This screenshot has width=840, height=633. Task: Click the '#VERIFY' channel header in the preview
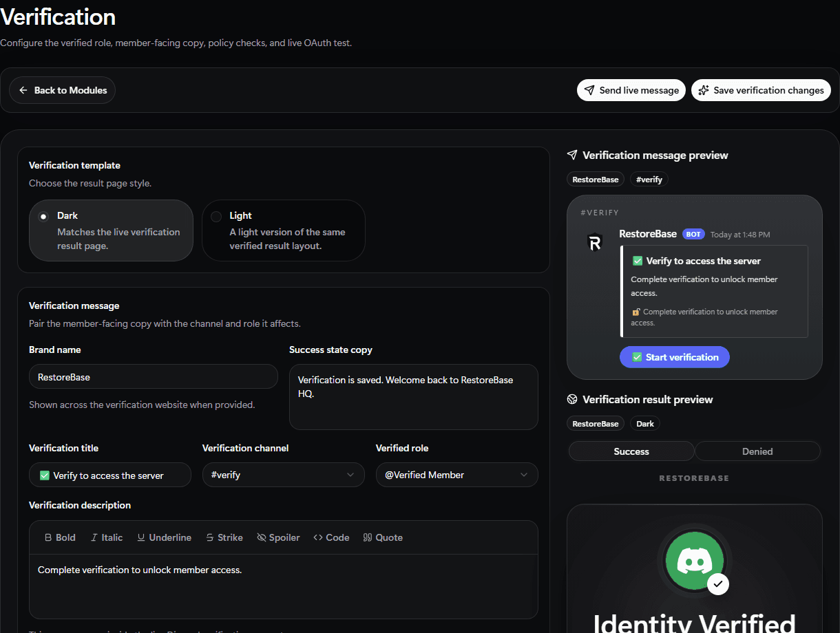(x=600, y=213)
